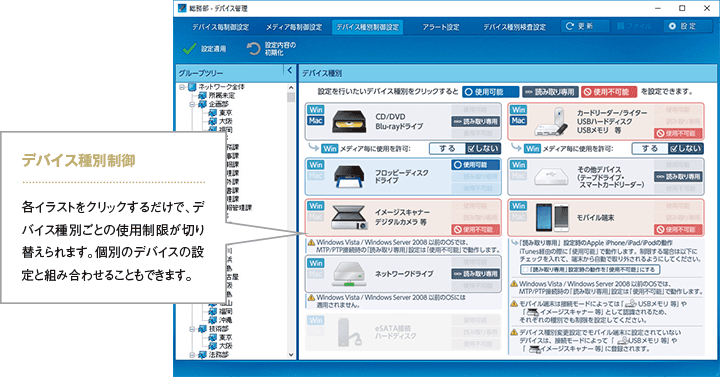Click the Mac badge on the CD/DVD card
The height and width of the screenshot is (377, 720).
tap(316, 121)
